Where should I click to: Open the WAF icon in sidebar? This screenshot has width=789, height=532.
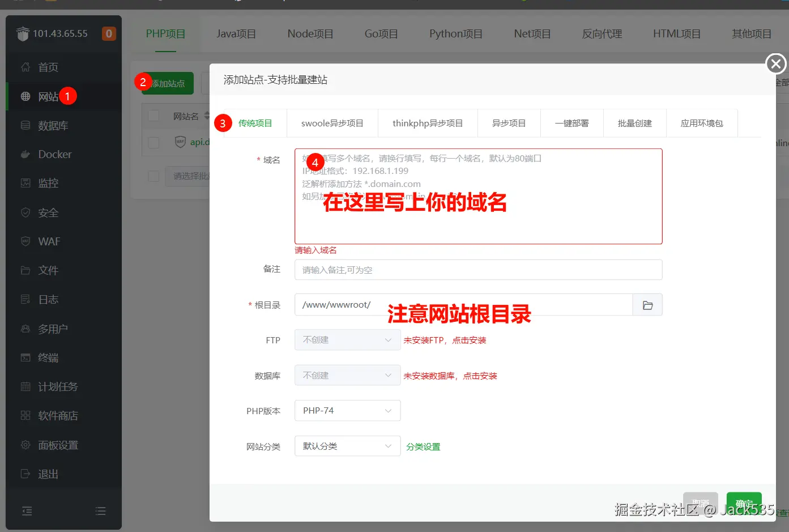click(x=25, y=241)
